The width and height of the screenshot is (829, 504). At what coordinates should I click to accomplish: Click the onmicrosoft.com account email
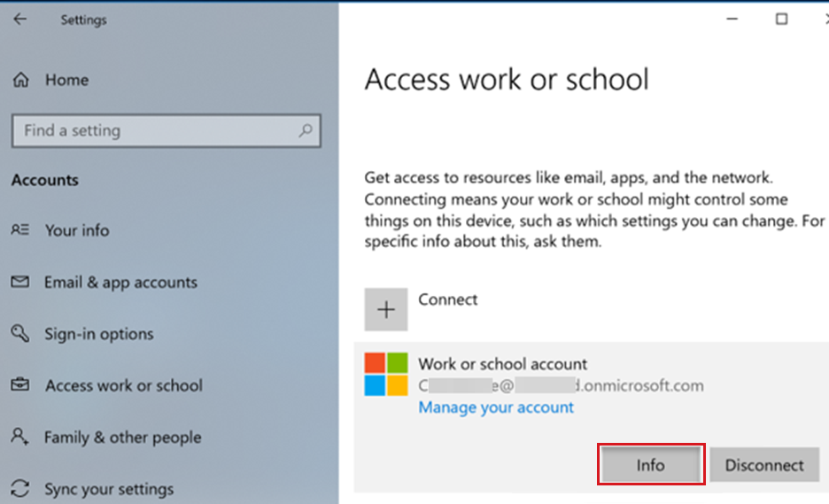pos(561,385)
